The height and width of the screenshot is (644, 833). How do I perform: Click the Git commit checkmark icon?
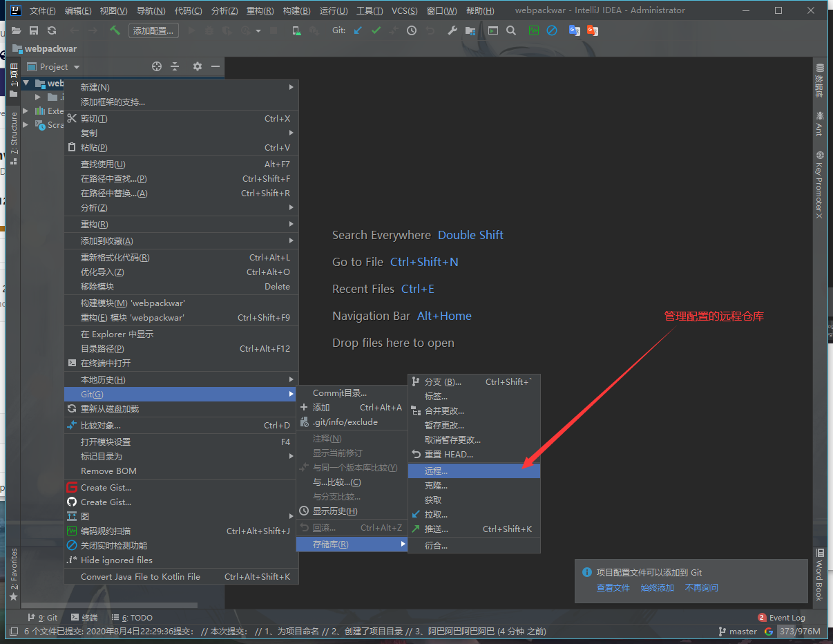[376, 30]
